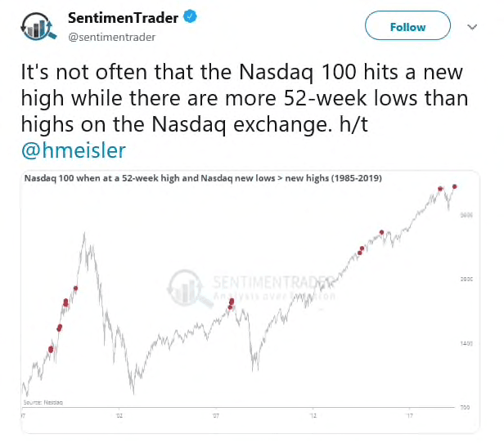Click the SentimenTrader display name
This screenshot has height=443, width=504.
[x=123, y=18]
